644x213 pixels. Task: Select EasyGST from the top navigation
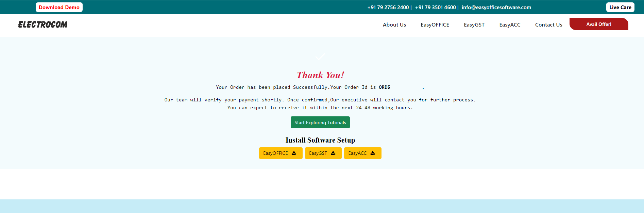click(x=474, y=25)
